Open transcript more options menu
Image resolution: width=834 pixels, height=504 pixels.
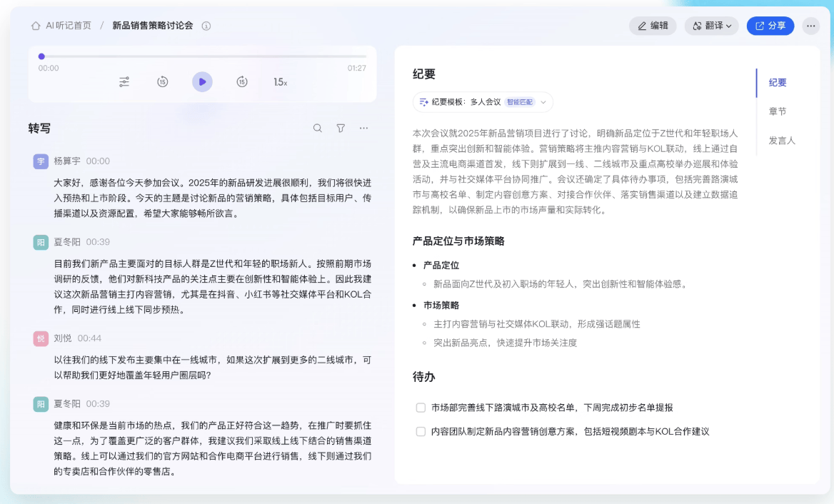pyautogui.click(x=363, y=128)
